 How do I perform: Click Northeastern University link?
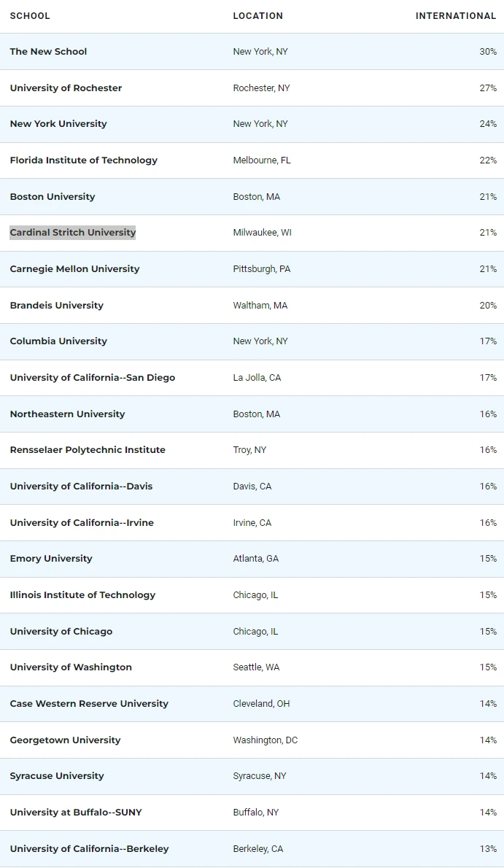[x=67, y=414]
